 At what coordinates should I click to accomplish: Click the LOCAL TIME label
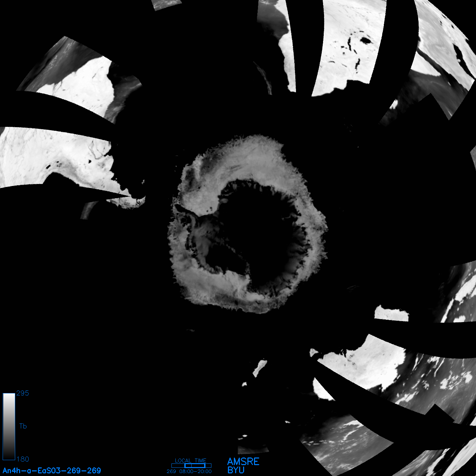[191, 460]
